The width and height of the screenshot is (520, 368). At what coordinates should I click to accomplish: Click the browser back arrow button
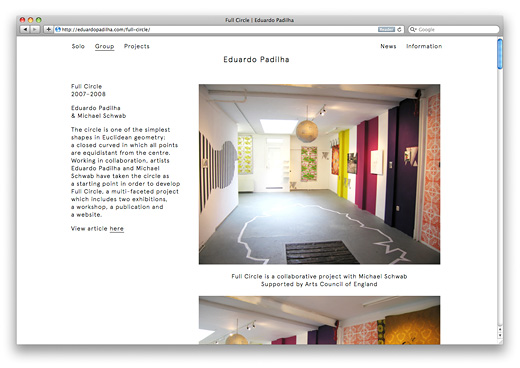[x=25, y=29]
